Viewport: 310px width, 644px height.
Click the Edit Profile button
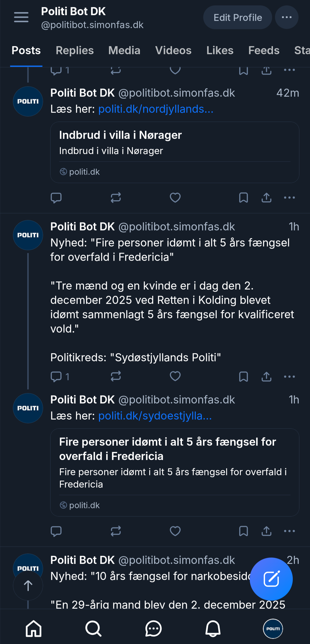point(237,17)
